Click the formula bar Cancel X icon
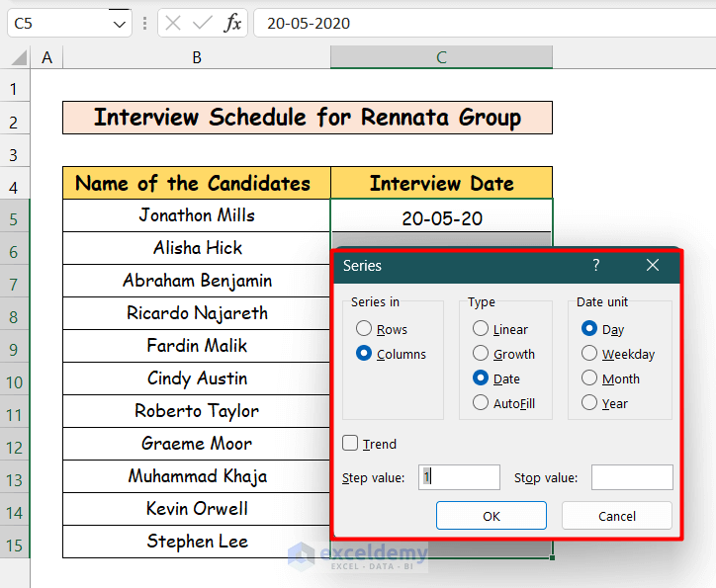The width and height of the screenshot is (716, 588). point(174,23)
